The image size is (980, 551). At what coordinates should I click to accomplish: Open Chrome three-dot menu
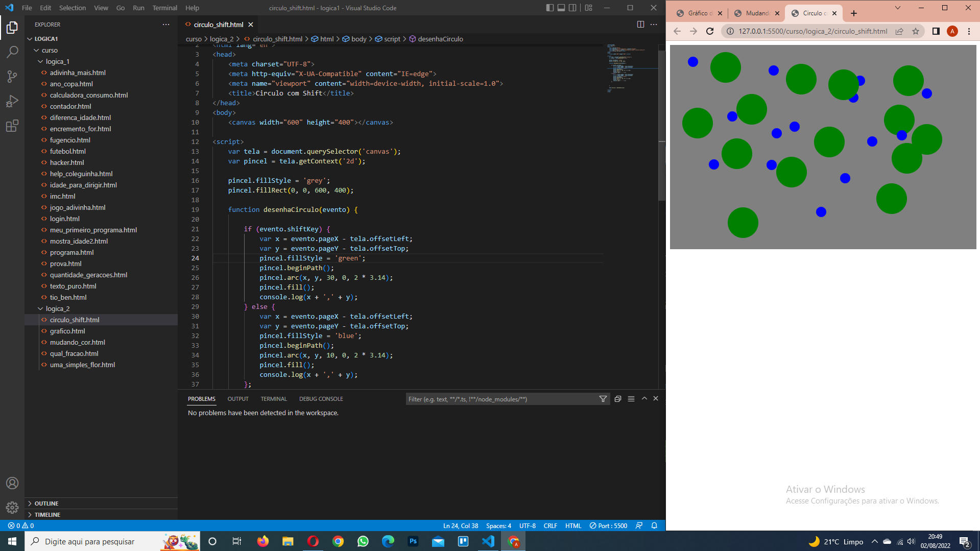pyautogui.click(x=969, y=31)
